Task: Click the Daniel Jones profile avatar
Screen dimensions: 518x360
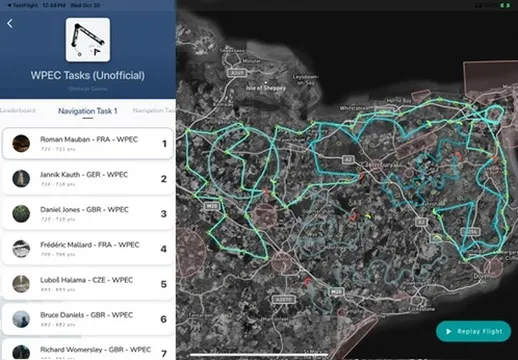Action: tap(21, 214)
